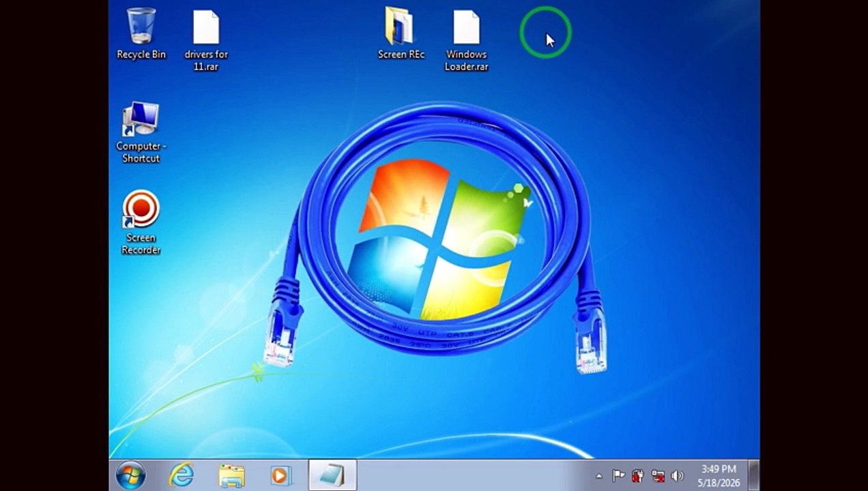Click the "Screen REc" label text
The image size is (868, 491).
(x=401, y=55)
